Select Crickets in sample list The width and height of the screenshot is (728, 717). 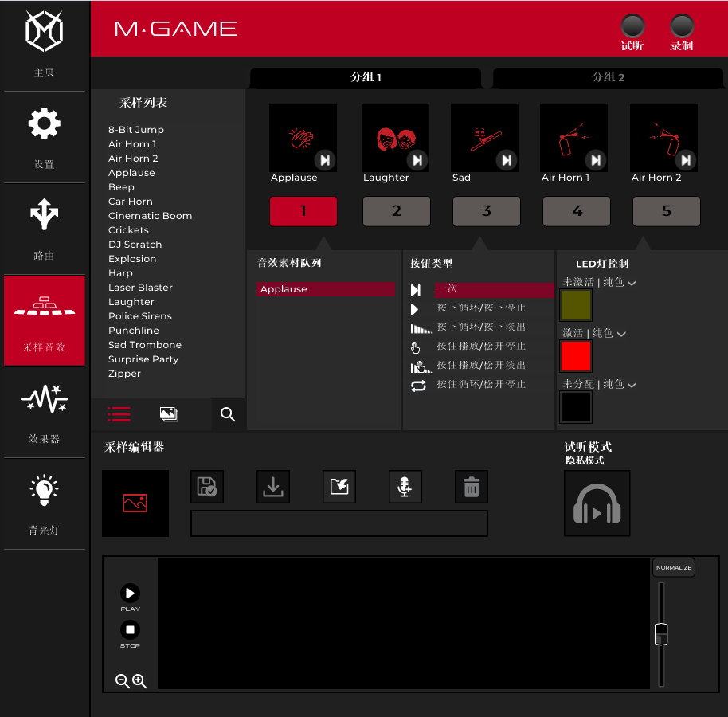click(128, 230)
